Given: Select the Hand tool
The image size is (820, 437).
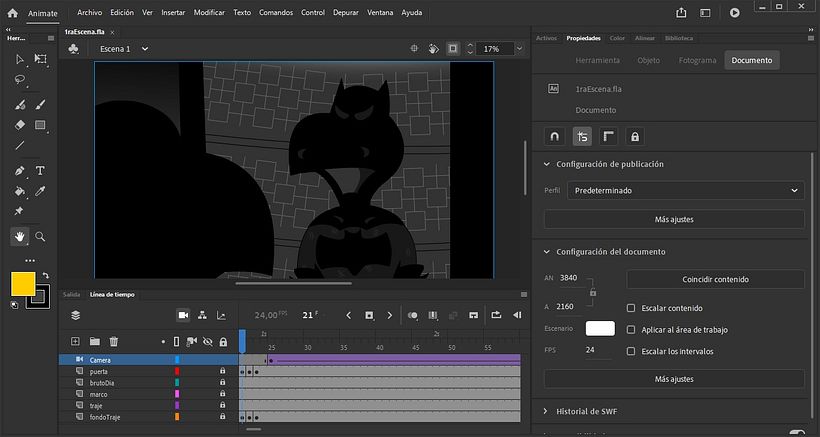Looking at the screenshot, I should (20, 237).
